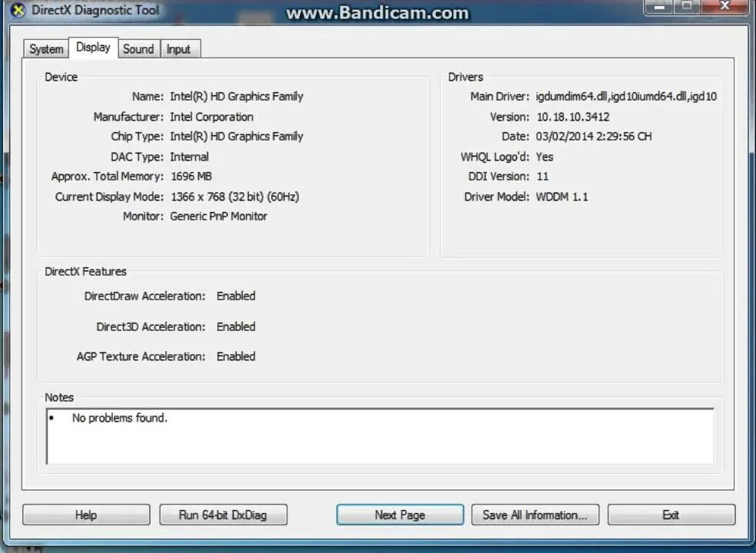Close the DirectX Diagnostic Tool window
The width and height of the screenshot is (756, 553).
point(724,7)
